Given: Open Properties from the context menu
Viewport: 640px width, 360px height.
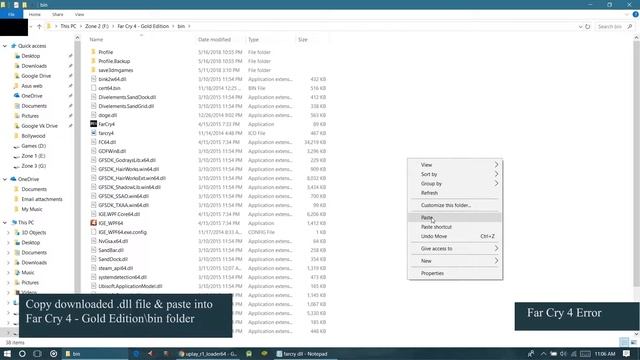Looking at the screenshot, I should [x=455, y=273].
